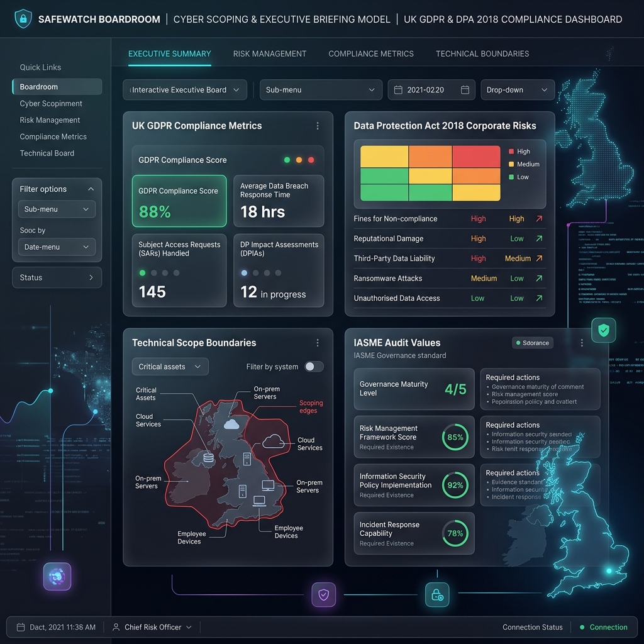Viewport: 644px width, 644px height.
Task: Open the top Sub-menu dropdown
Action: pyautogui.click(x=321, y=90)
